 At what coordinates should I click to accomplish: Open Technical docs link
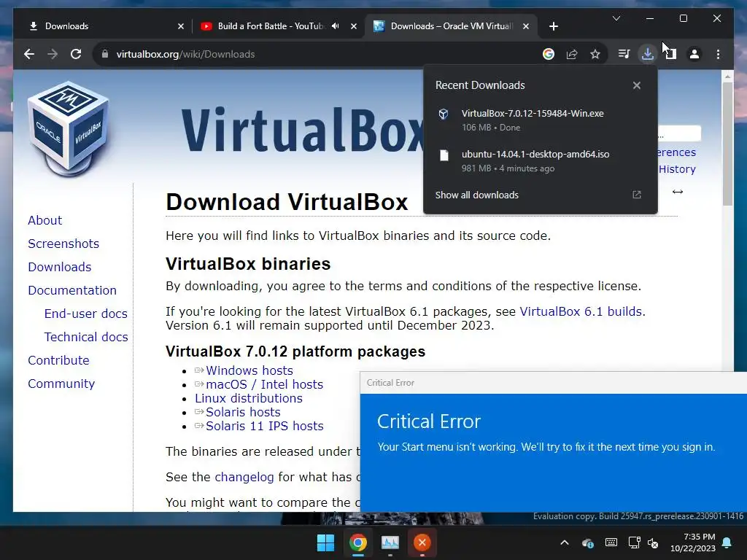pyautogui.click(x=86, y=337)
